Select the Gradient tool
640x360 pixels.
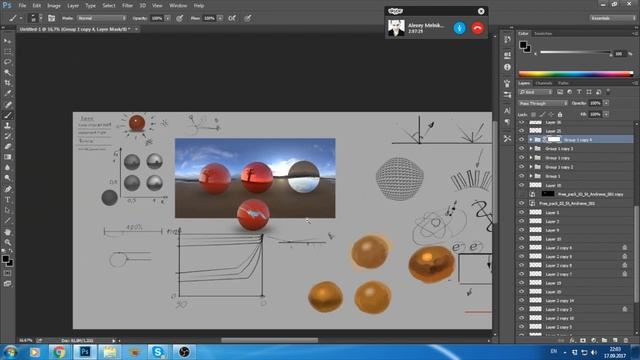pyautogui.click(x=7, y=157)
